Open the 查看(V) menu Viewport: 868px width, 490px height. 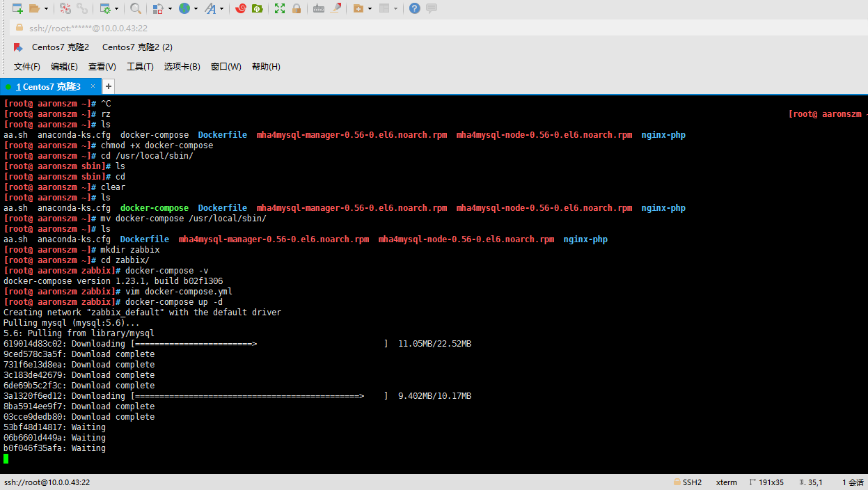click(x=102, y=67)
